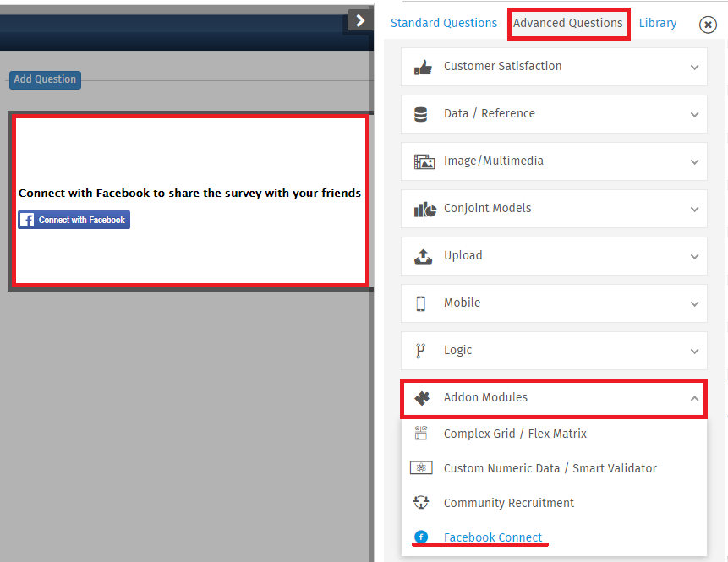Click the Community Recruitment icon
728x562 pixels.
pos(421,502)
